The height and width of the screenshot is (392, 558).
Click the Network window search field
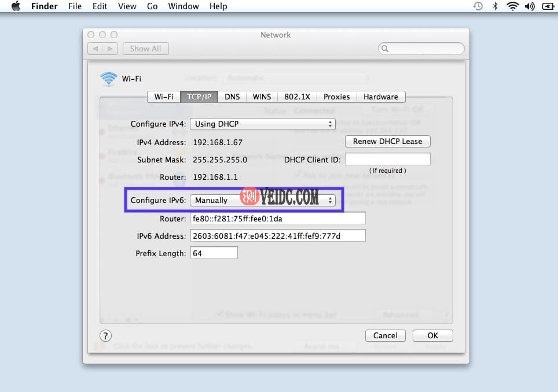coord(421,49)
